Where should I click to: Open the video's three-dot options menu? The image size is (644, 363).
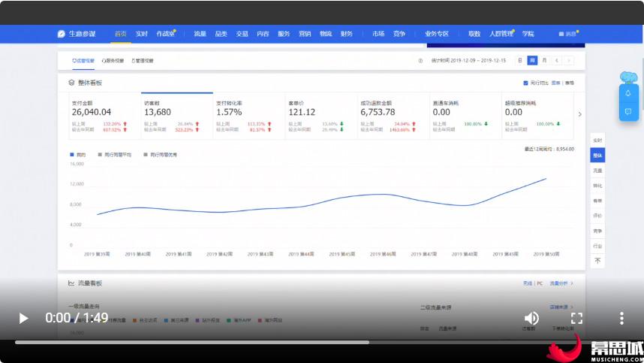[x=621, y=318]
